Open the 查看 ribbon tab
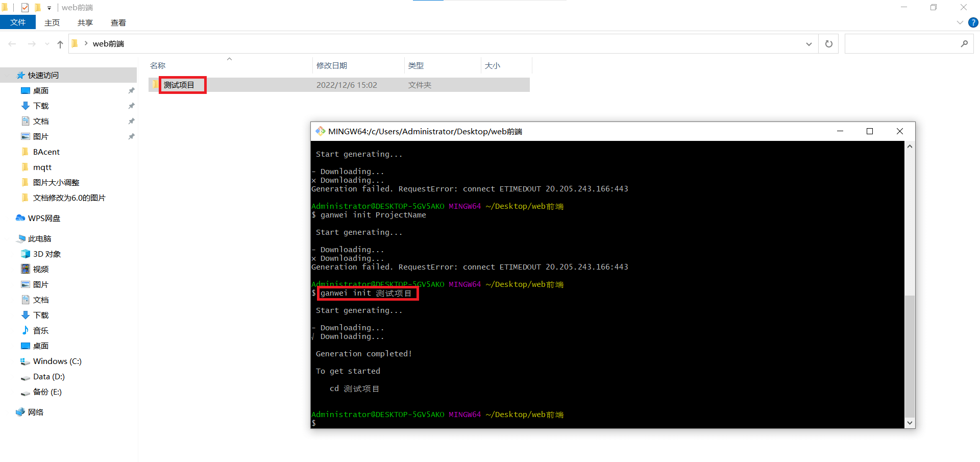This screenshot has height=462, width=980. point(118,22)
